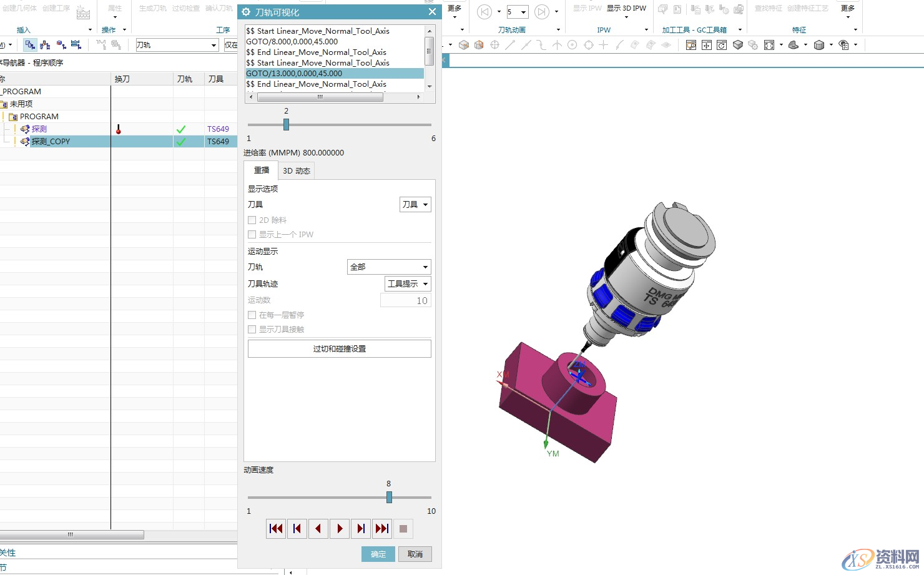Skip forward to end of tool path
The width and height of the screenshot is (924, 575).
point(382,529)
